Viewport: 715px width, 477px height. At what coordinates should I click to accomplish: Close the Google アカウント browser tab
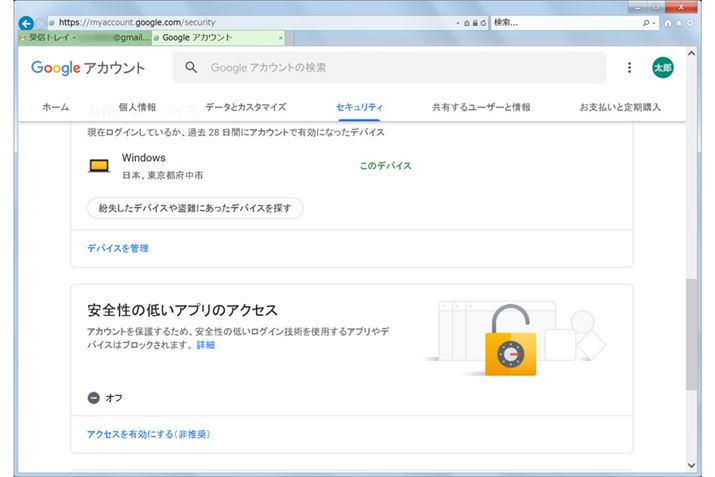280,38
